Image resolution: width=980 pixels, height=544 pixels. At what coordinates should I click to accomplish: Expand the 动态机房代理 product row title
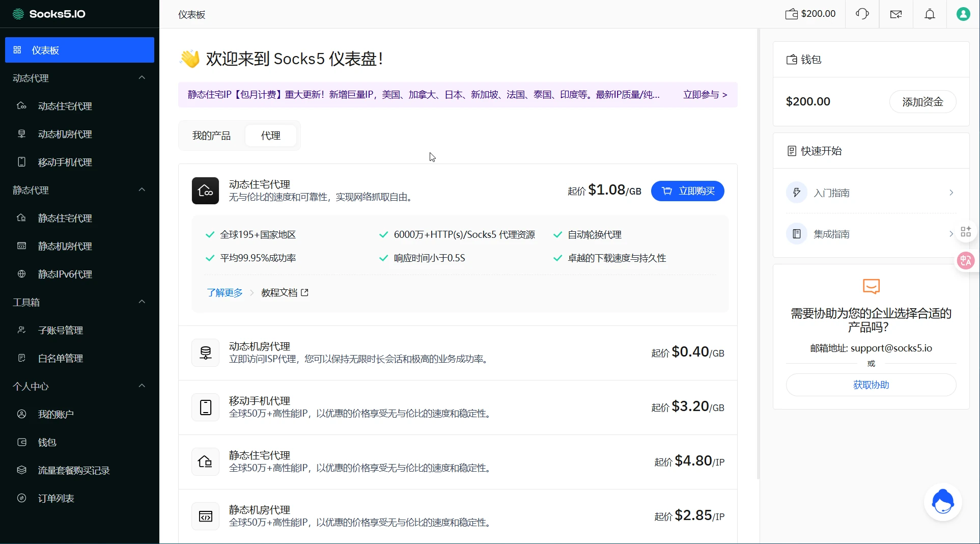point(260,346)
